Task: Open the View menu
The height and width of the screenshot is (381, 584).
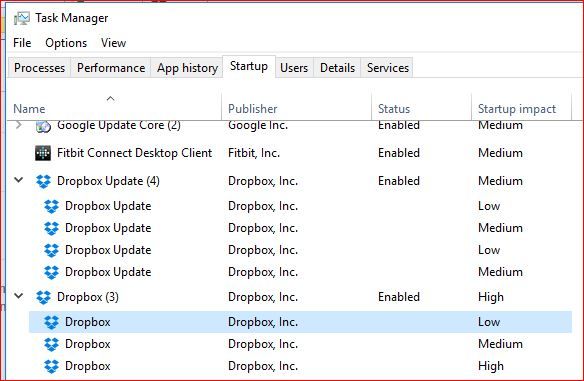Action: point(113,43)
